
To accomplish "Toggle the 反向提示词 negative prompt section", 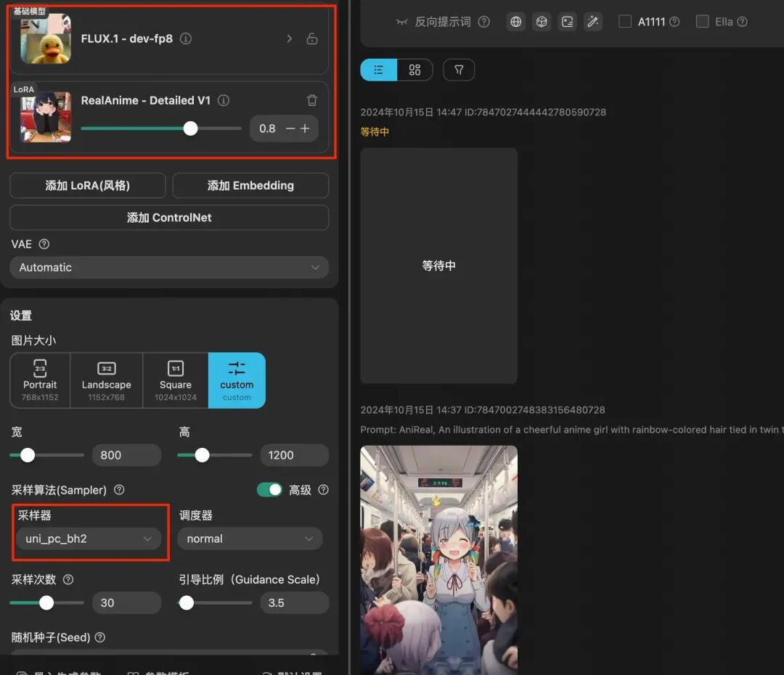I will pyautogui.click(x=433, y=22).
